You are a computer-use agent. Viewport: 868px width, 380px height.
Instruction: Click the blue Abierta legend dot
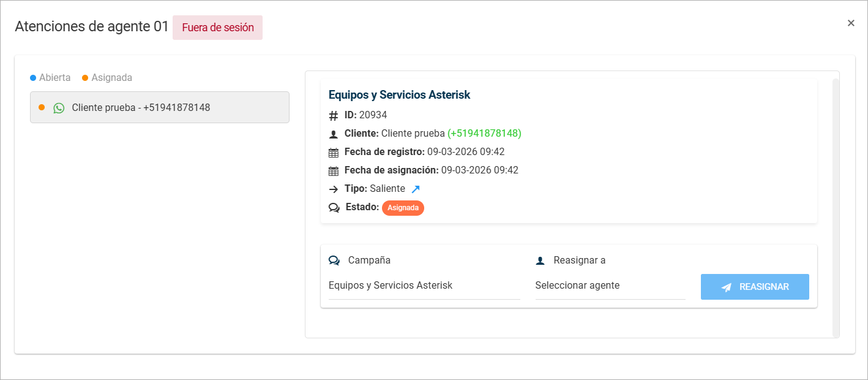pos(33,78)
